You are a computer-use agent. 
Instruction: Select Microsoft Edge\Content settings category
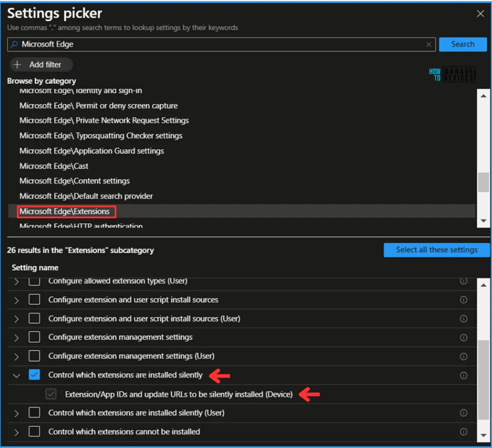pyautogui.click(x=75, y=181)
